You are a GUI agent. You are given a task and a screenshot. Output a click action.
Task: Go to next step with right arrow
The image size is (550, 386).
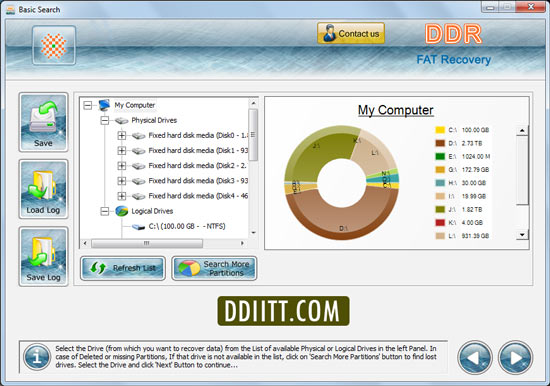(x=515, y=358)
